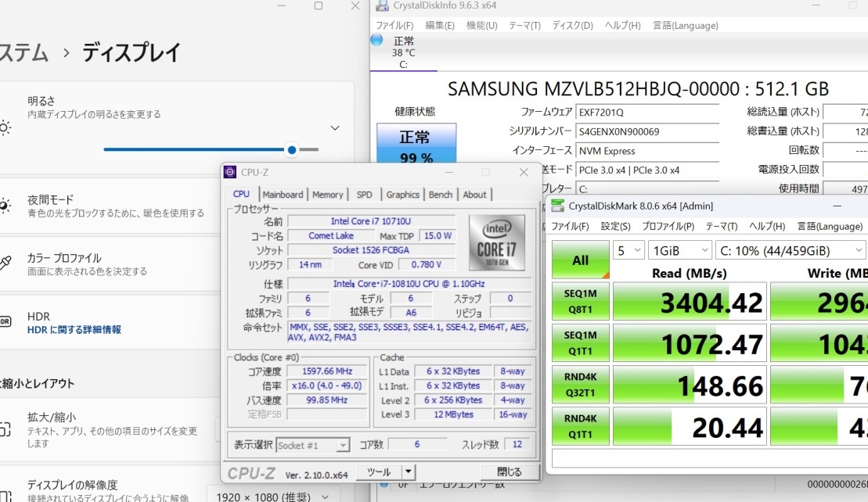
Task: Open the drive selection dropdown C: 10%
Action: tap(790, 250)
